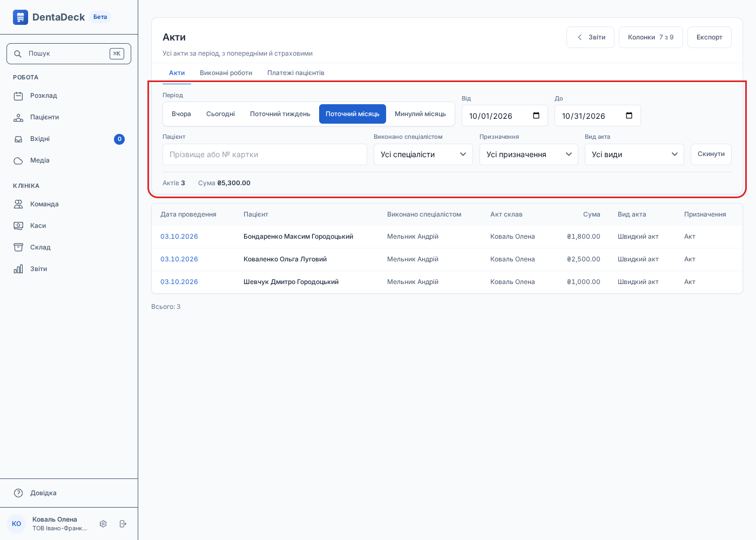Open the Каси cash register icon
756x540 pixels.
18,226
